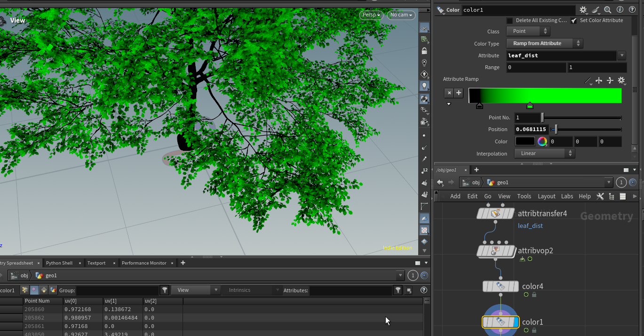Open the Layout menu in the network editor
This screenshot has width=644, height=336.
(546, 196)
